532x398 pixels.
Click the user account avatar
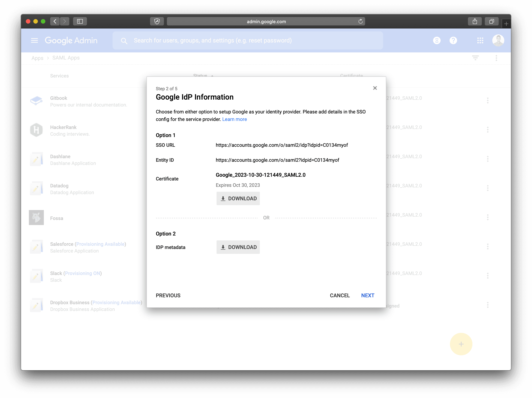click(x=498, y=40)
